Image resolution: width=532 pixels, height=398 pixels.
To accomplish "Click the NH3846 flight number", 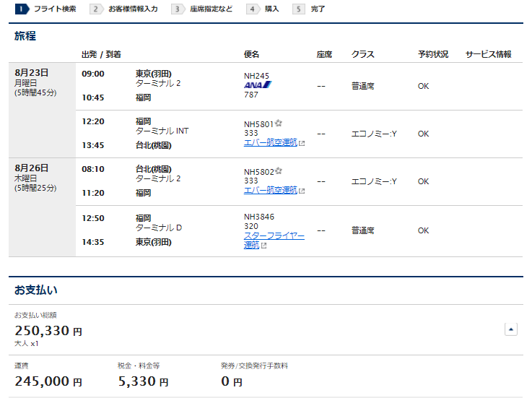I will tap(258, 216).
